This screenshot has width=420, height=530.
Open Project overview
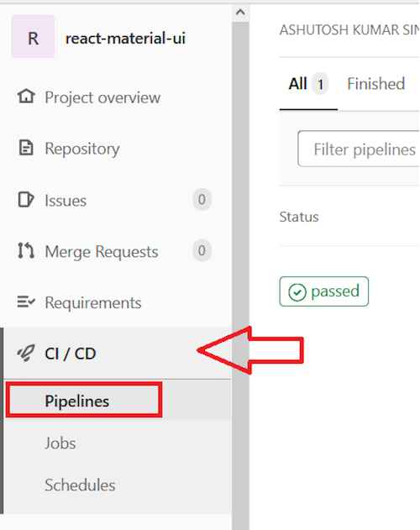click(102, 97)
